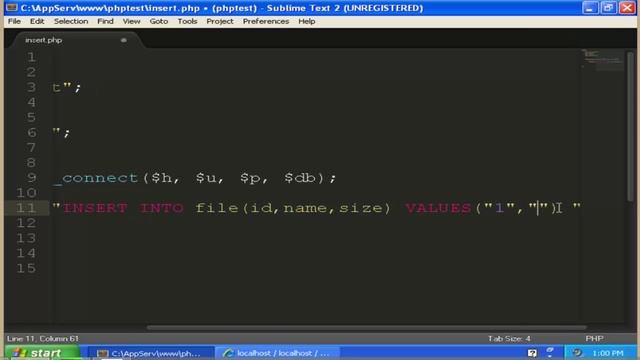Image resolution: width=640 pixels, height=360 pixels.
Task: Restore down the Sublime Text window
Action: [x=608, y=8]
